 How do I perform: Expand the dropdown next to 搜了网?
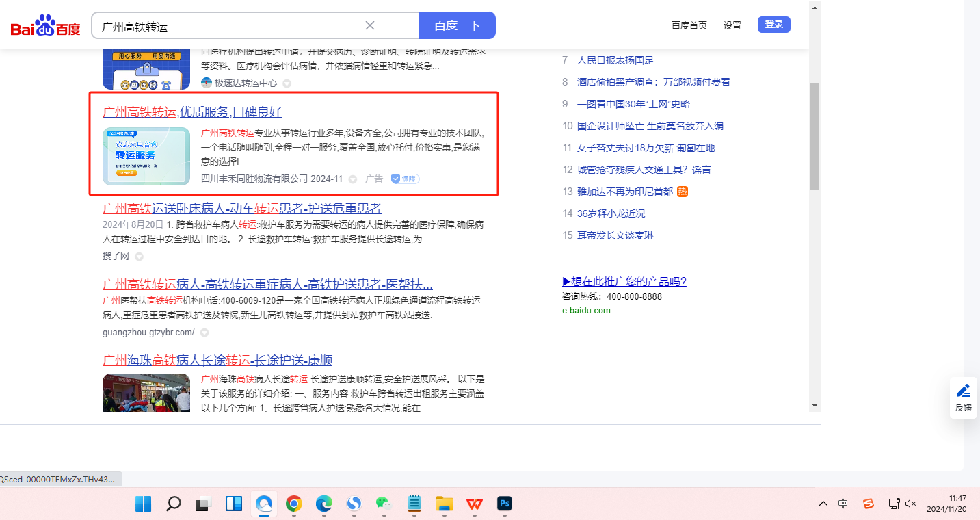pos(139,257)
